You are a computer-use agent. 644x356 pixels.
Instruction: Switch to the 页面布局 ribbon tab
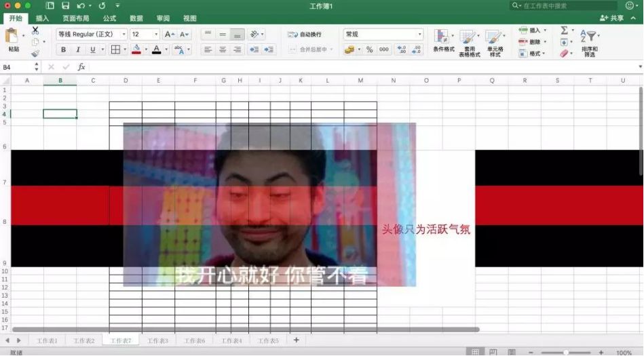[75, 18]
